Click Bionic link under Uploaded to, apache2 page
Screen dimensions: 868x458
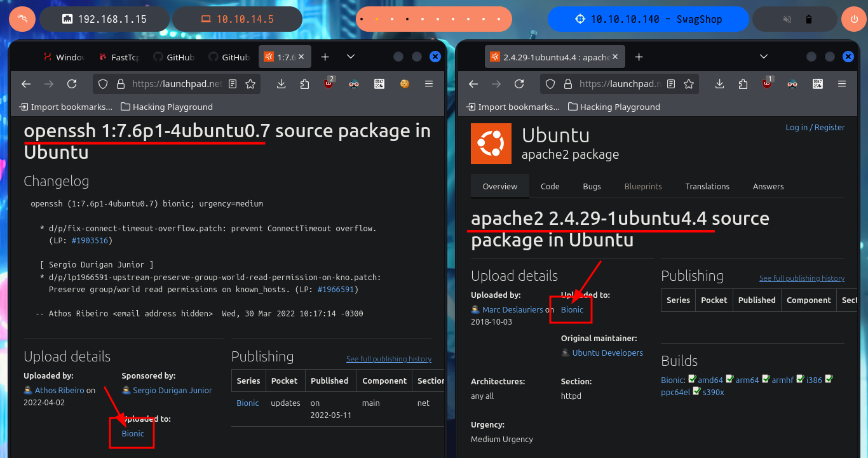[572, 310]
